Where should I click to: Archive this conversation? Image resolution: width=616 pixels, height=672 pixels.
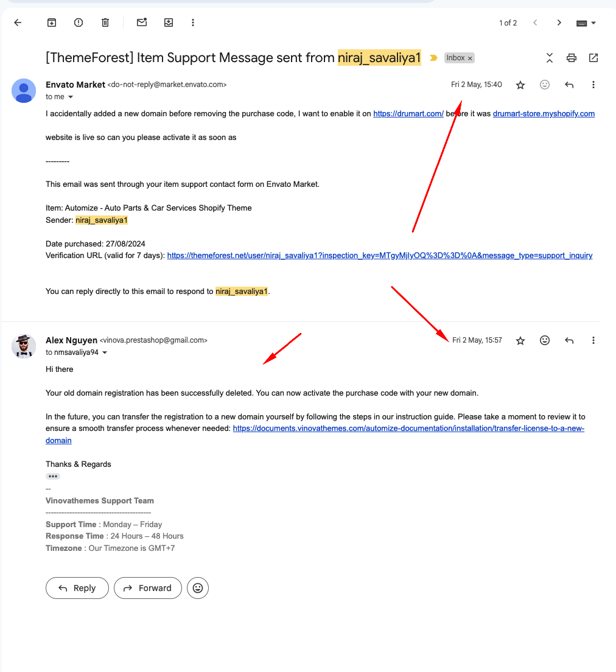point(52,23)
